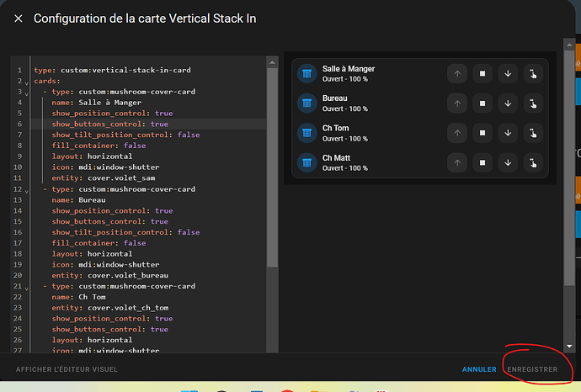
Task: Stop the Ch Matt cover
Action: coord(482,163)
